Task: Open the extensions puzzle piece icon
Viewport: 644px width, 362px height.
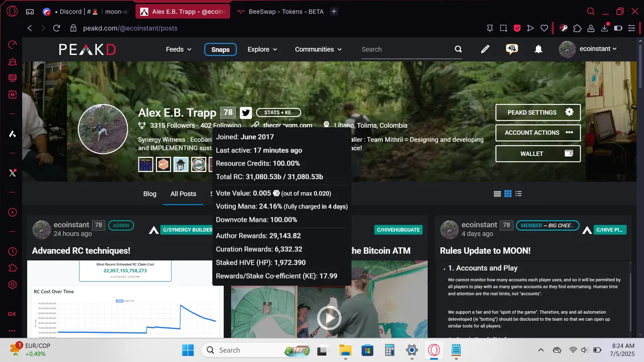Action: (578, 28)
